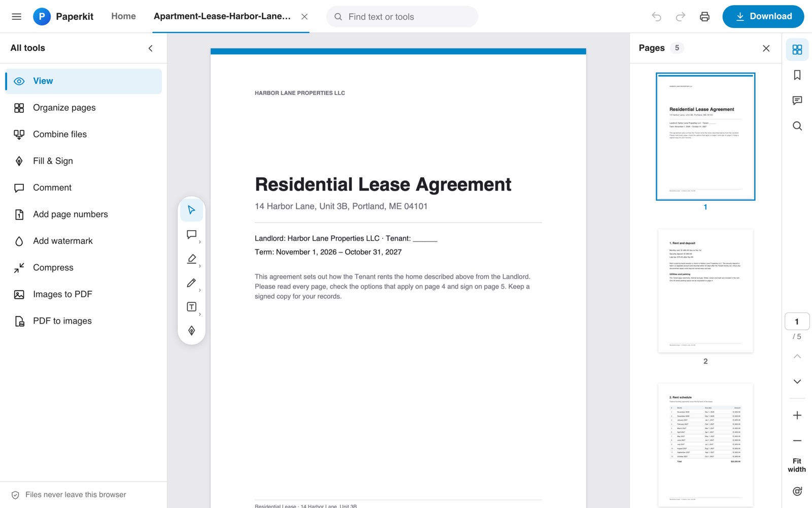The height and width of the screenshot is (508, 812).
Task: Choose the comment bubble tool in floating toolbar
Action: [x=191, y=235]
